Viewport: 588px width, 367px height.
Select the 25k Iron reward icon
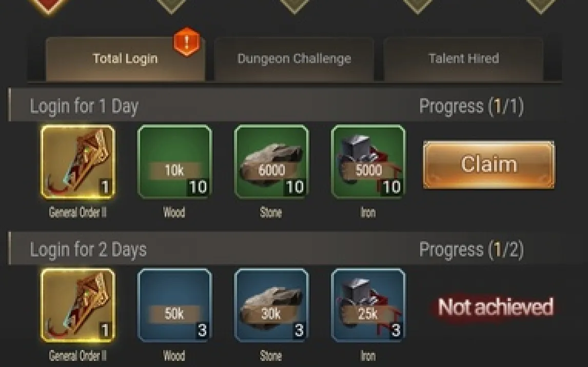pos(368,305)
